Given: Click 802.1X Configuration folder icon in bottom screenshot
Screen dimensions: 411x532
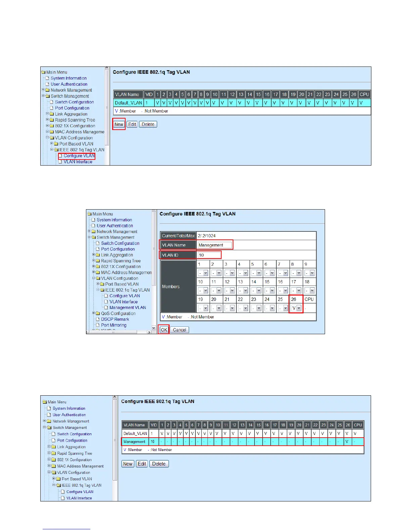Looking at the screenshot, I should pyautogui.click(x=54, y=460).
